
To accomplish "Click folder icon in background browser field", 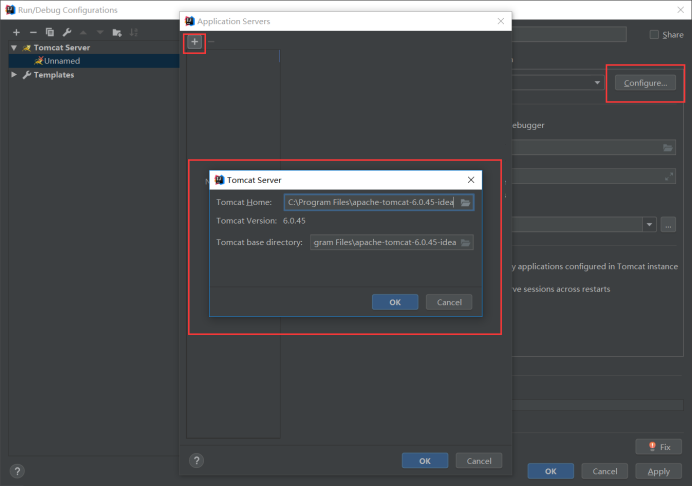I will pyautogui.click(x=668, y=148).
